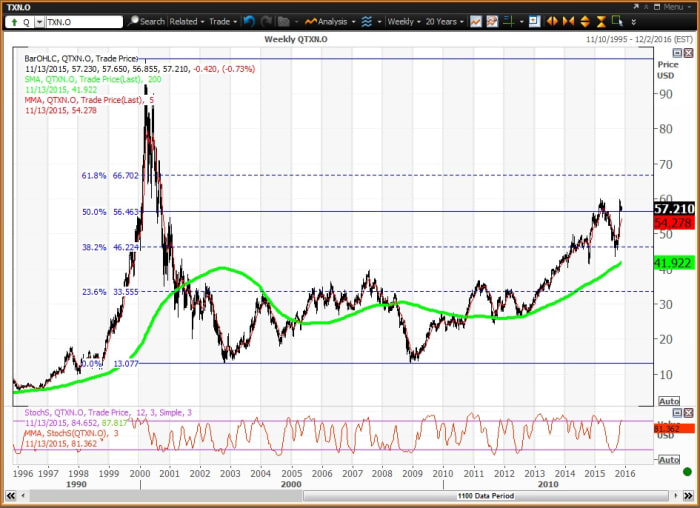Click the Search magnifier button
Viewport: 700px width, 508px height.
click(x=146, y=21)
